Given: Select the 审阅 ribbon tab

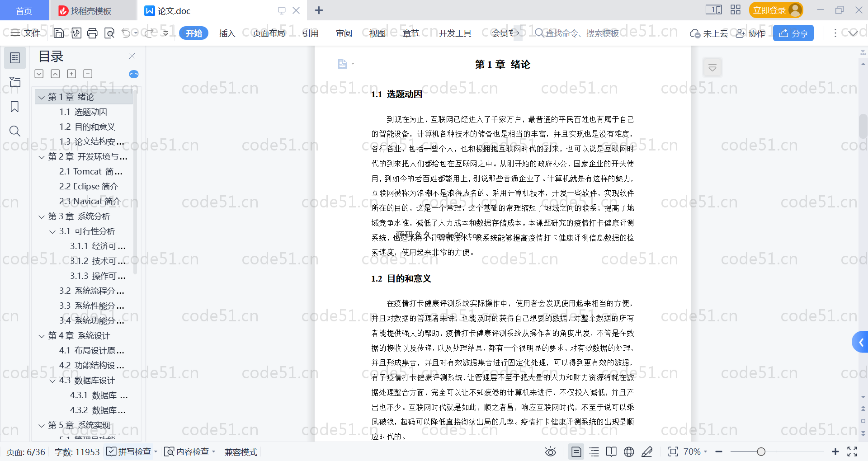Looking at the screenshot, I should click(344, 33).
